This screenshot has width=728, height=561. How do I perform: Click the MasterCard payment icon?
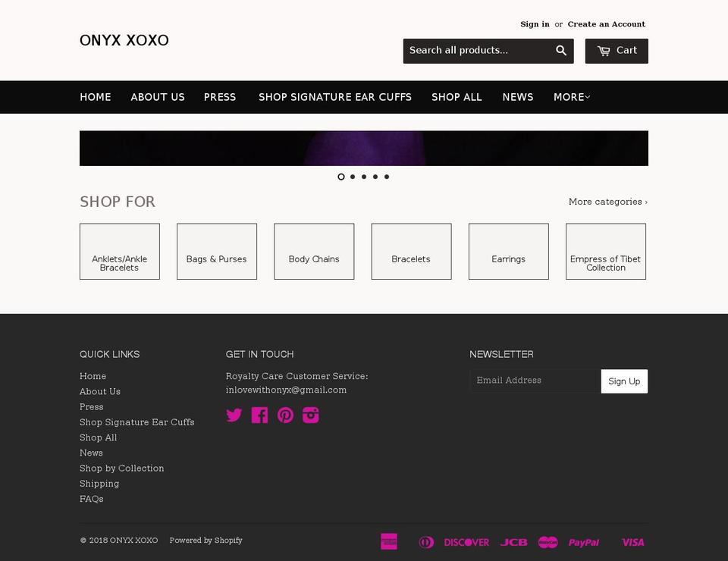tap(548, 542)
